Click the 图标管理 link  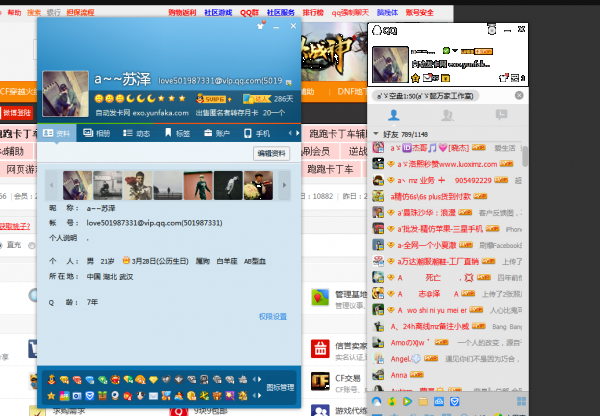tap(280, 387)
